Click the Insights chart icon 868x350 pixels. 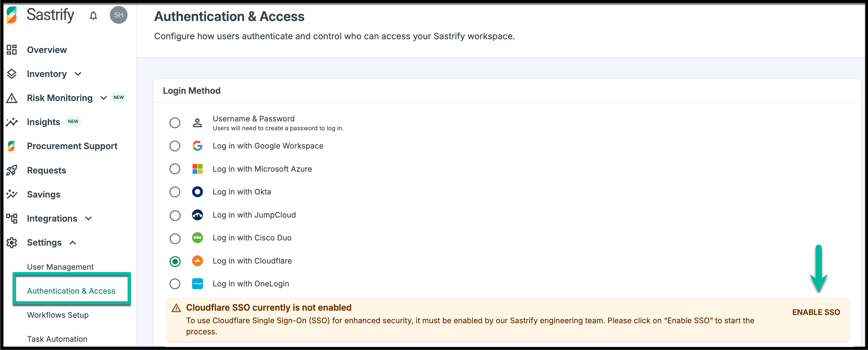(12, 122)
